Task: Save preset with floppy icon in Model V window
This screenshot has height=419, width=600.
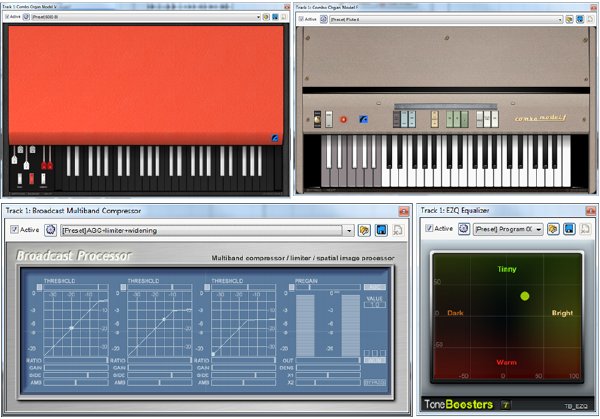Action: (x=275, y=17)
